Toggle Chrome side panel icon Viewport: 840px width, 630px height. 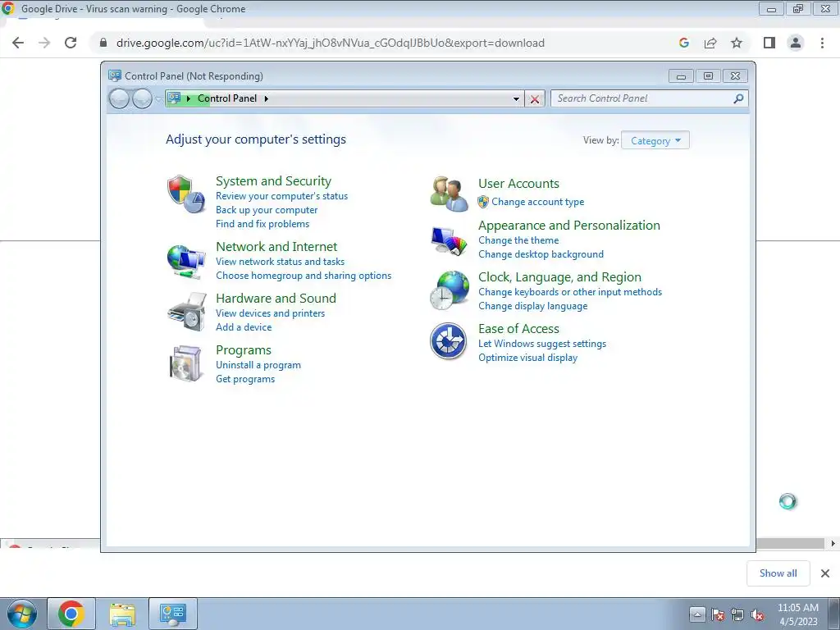coord(769,43)
